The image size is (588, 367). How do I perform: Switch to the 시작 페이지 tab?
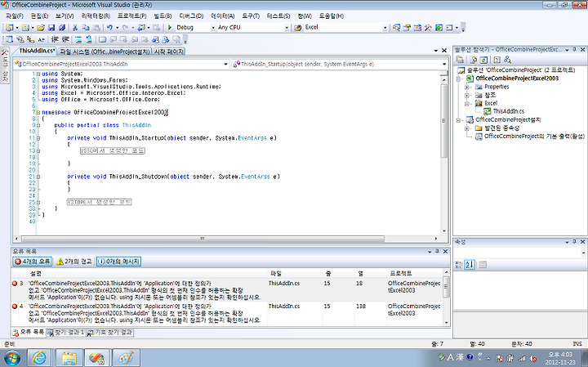click(x=169, y=51)
